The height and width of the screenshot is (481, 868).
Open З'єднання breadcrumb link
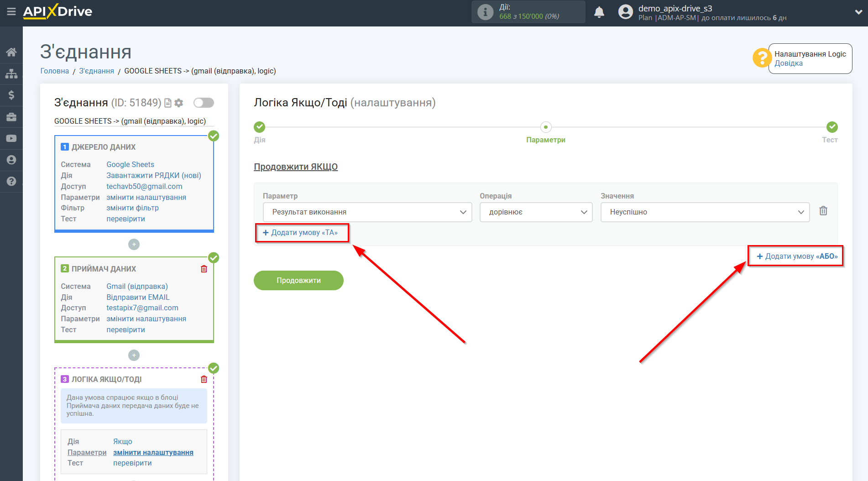[97, 71]
